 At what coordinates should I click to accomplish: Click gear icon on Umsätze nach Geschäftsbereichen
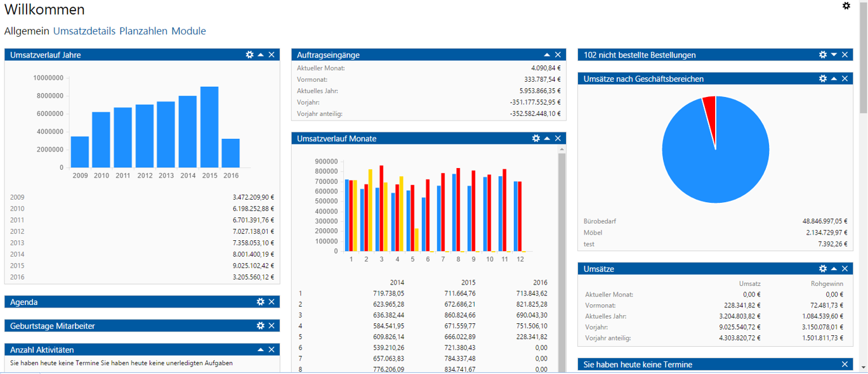tap(823, 79)
